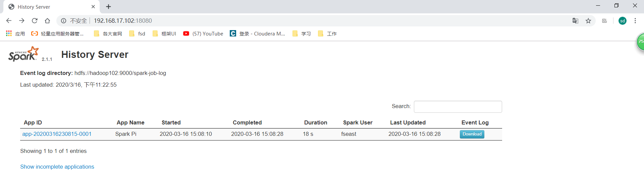The height and width of the screenshot is (183, 644).
Task: Expand the 学习 bookmark folder
Action: [302, 33]
